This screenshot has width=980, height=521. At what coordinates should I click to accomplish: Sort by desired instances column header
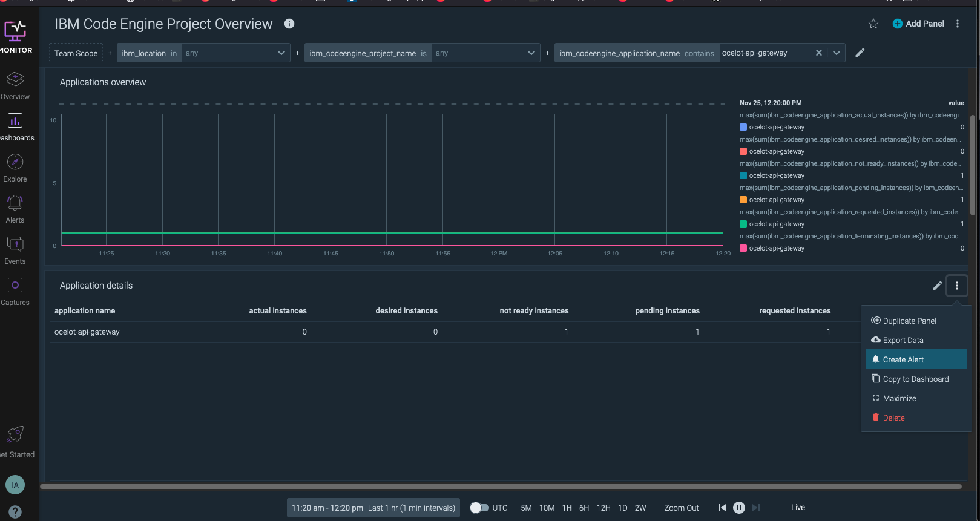(x=406, y=310)
